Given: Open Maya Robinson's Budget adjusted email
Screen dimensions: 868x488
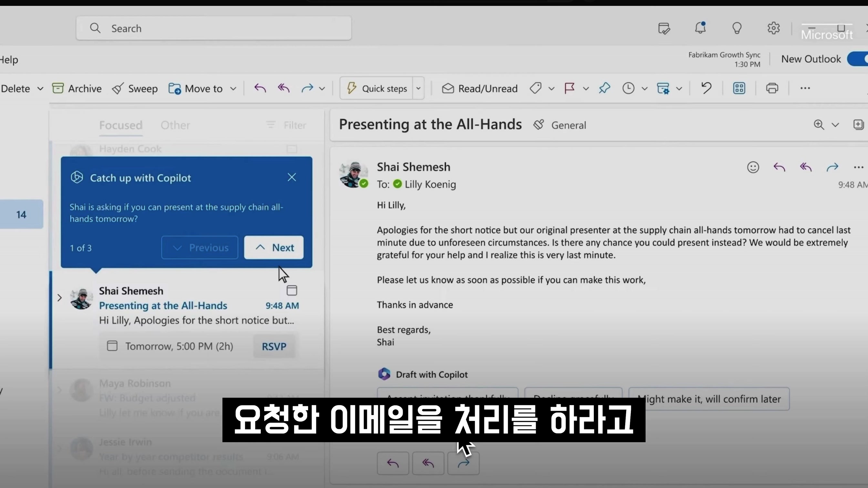Looking at the screenshot, I should pyautogui.click(x=187, y=398).
